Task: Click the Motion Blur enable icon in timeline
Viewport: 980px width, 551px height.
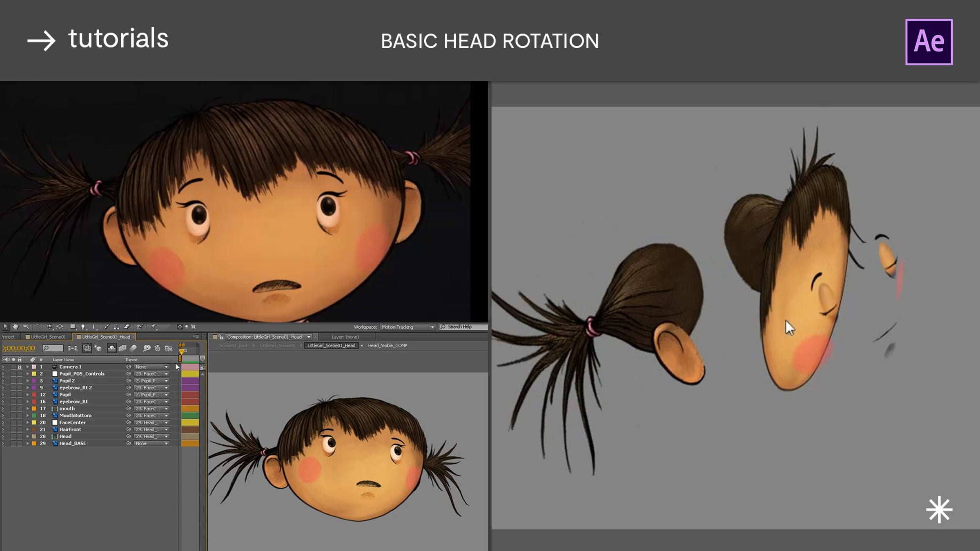Action: 133,348
